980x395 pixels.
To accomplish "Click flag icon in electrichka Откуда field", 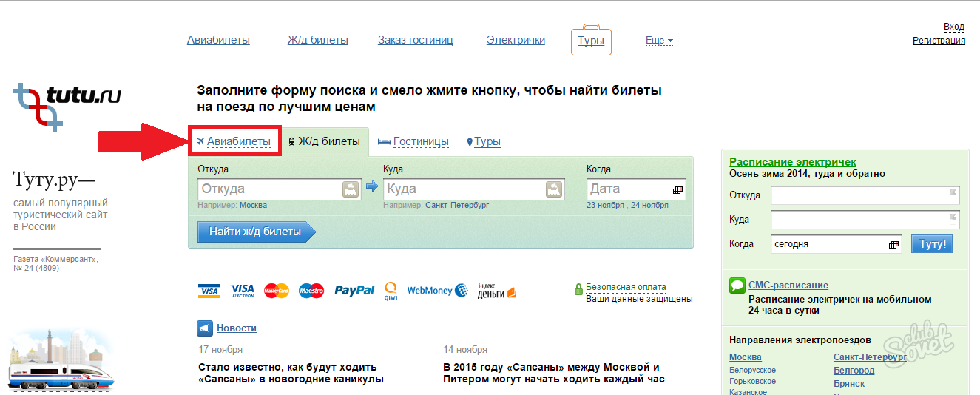I will (953, 195).
